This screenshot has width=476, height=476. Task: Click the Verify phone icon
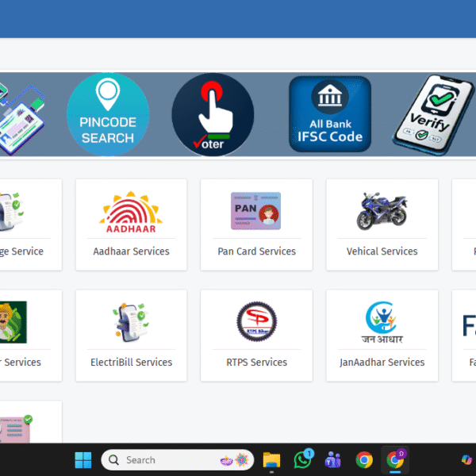coord(434,114)
